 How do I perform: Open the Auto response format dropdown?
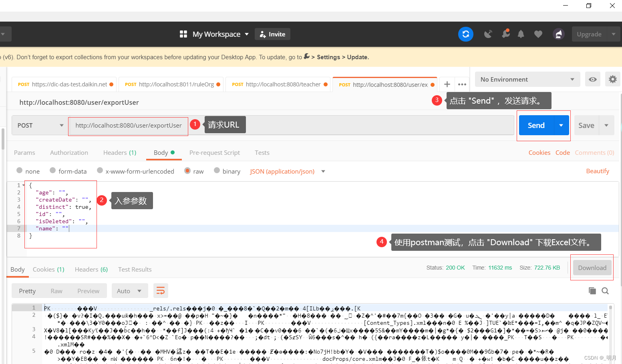tap(130, 291)
